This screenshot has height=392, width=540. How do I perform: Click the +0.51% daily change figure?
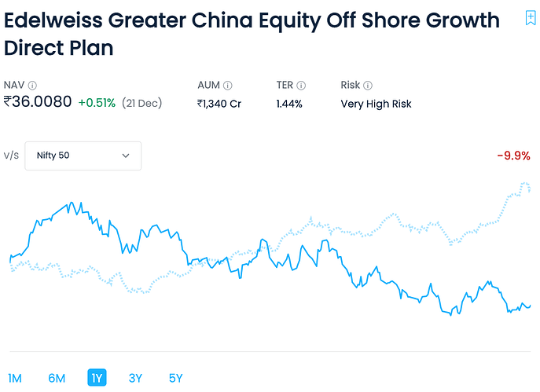pyautogui.click(x=97, y=103)
